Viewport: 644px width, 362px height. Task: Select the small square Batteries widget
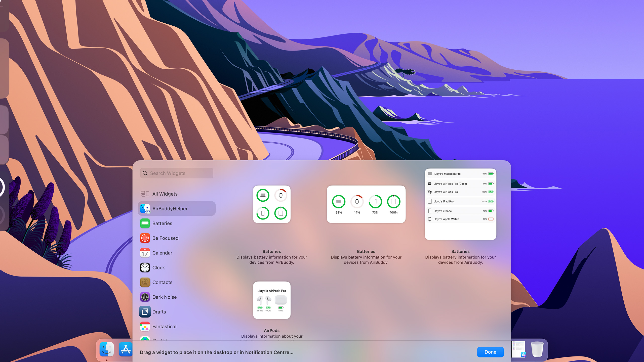[x=272, y=204]
